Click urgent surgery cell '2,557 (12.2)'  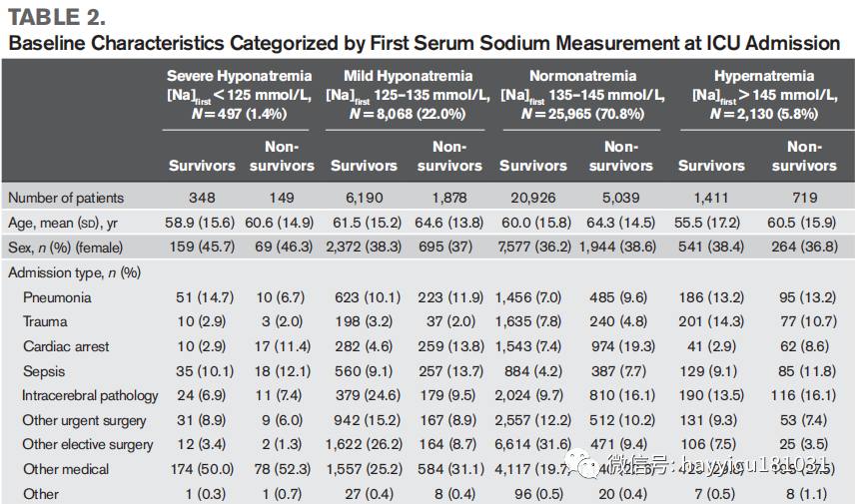point(533,420)
